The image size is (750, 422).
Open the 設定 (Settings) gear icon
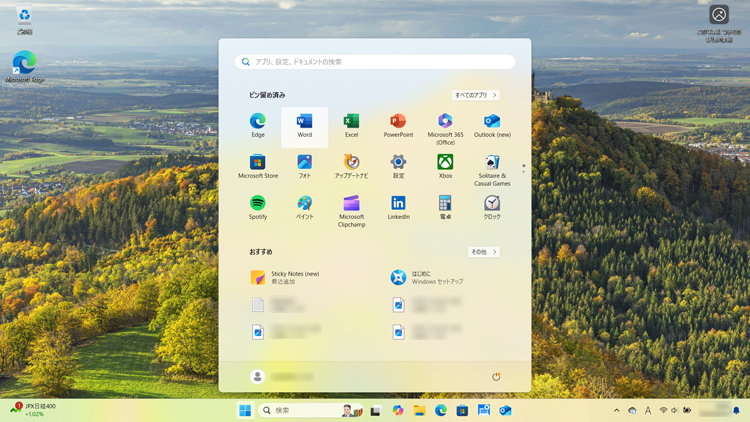pyautogui.click(x=398, y=164)
